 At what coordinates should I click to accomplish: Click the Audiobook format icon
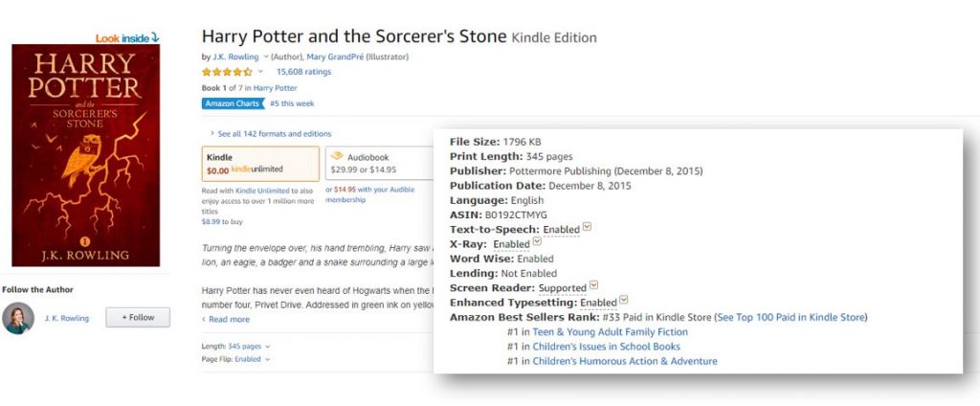click(336, 157)
